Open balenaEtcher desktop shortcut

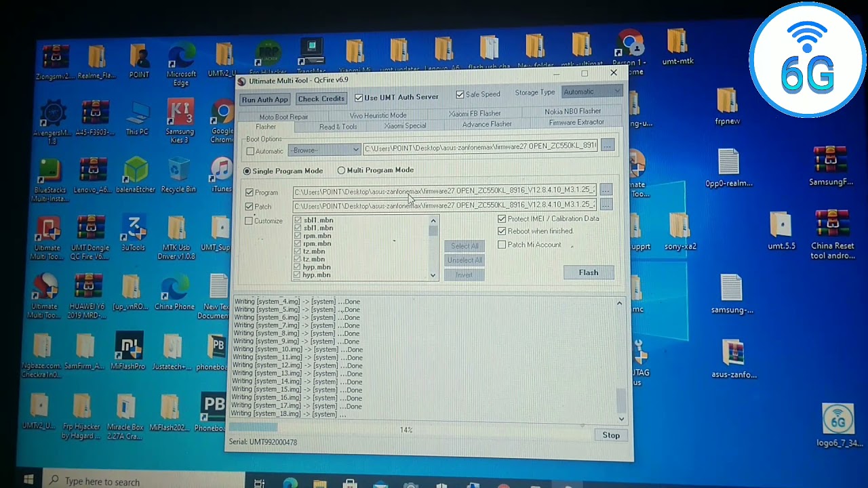[x=136, y=175]
